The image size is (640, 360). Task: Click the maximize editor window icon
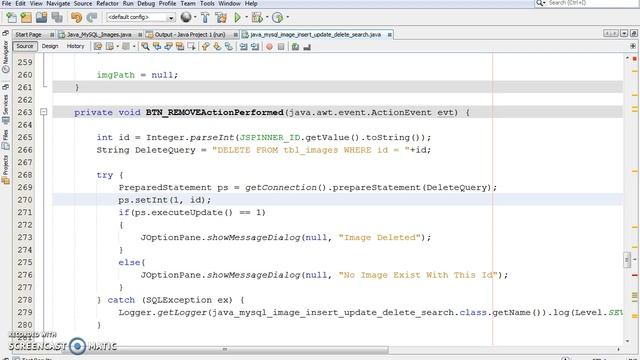[634, 33]
